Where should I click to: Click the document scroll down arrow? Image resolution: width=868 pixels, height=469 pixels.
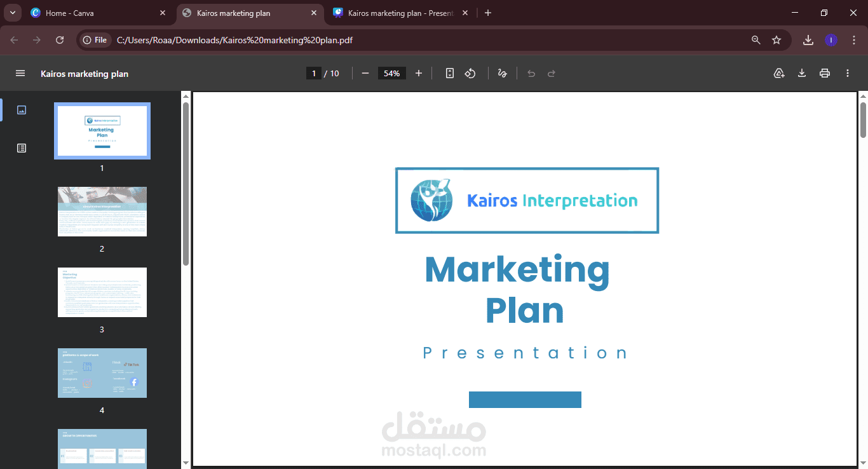click(863, 463)
